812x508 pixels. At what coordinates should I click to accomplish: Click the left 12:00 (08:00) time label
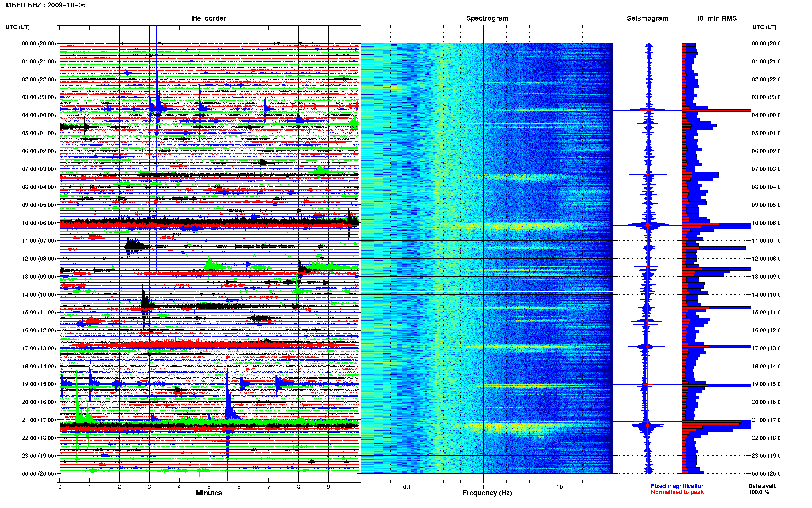pos(39,259)
